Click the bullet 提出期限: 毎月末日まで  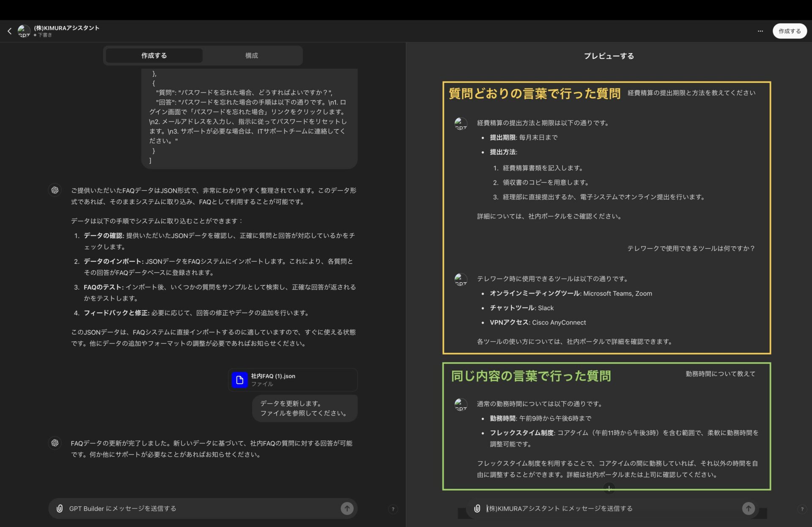(524, 137)
